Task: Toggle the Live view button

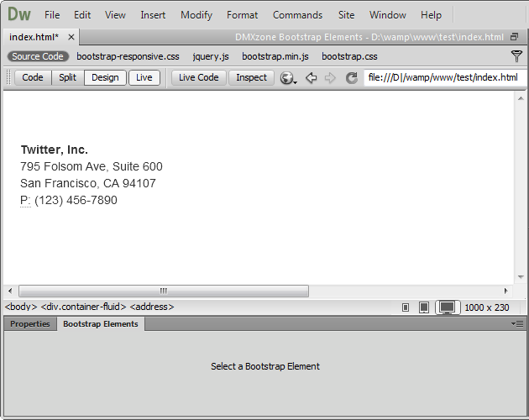Action: pos(144,77)
